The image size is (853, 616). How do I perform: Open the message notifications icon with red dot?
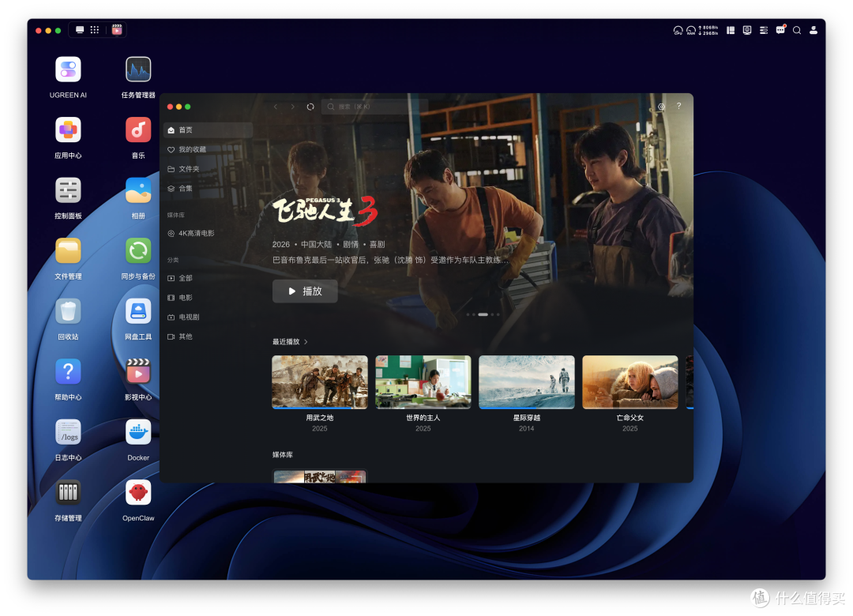[x=780, y=30]
